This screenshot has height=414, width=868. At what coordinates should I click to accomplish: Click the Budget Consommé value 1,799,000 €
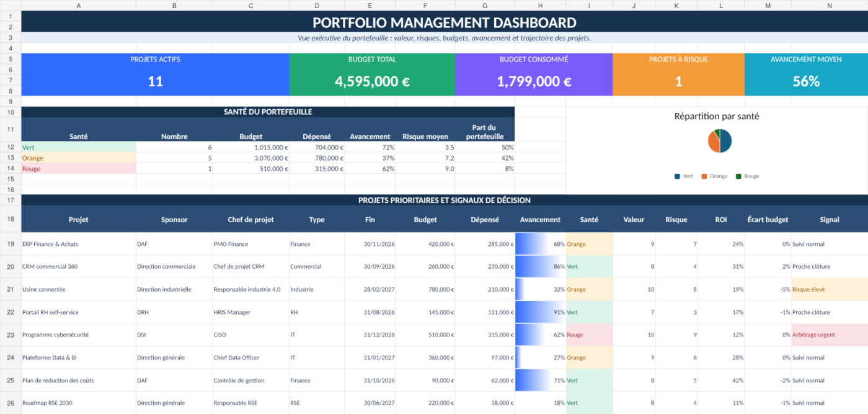534,81
